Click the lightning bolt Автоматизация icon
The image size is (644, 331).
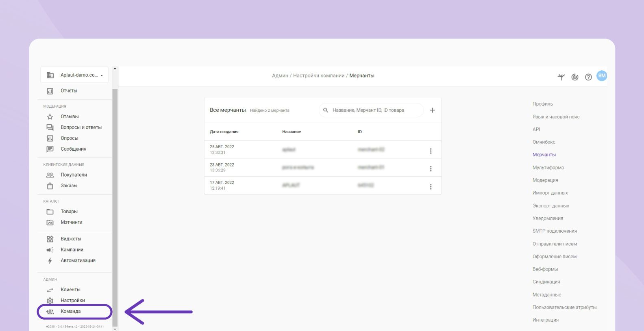click(x=50, y=261)
